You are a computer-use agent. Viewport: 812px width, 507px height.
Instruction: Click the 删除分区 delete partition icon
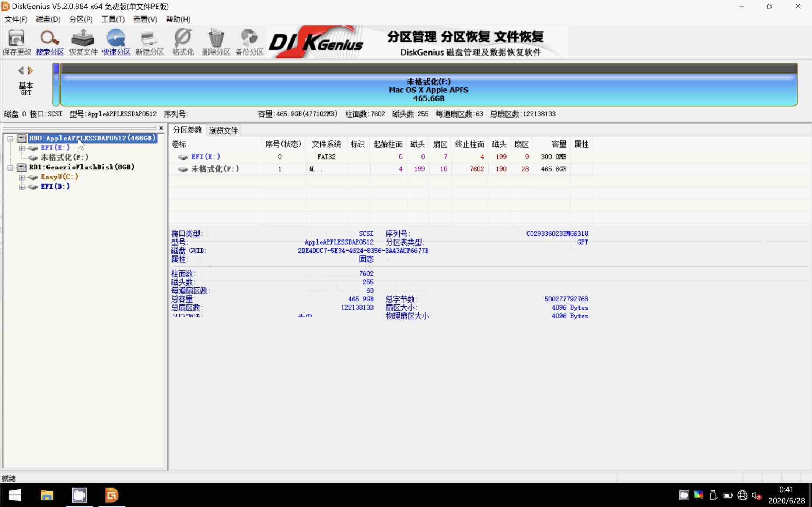click(x=216, y=42)
